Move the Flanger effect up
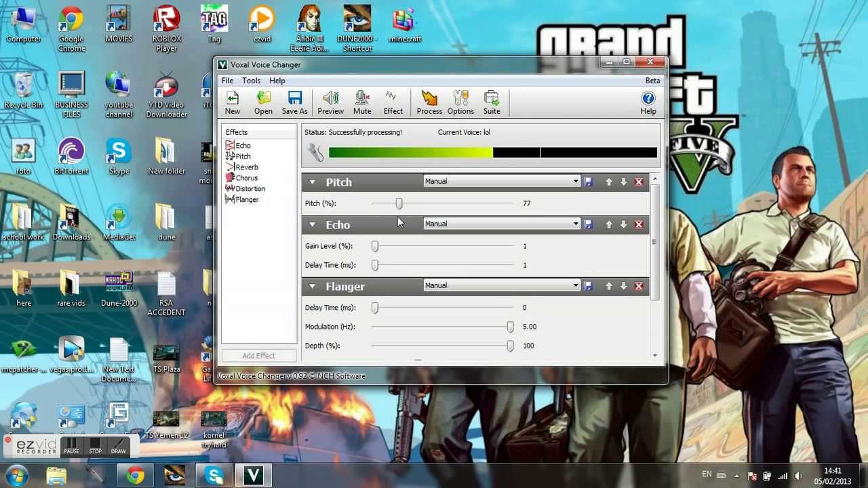Viewport: 868px width, 488px height. pyautogui.click(x=609, y=286)
